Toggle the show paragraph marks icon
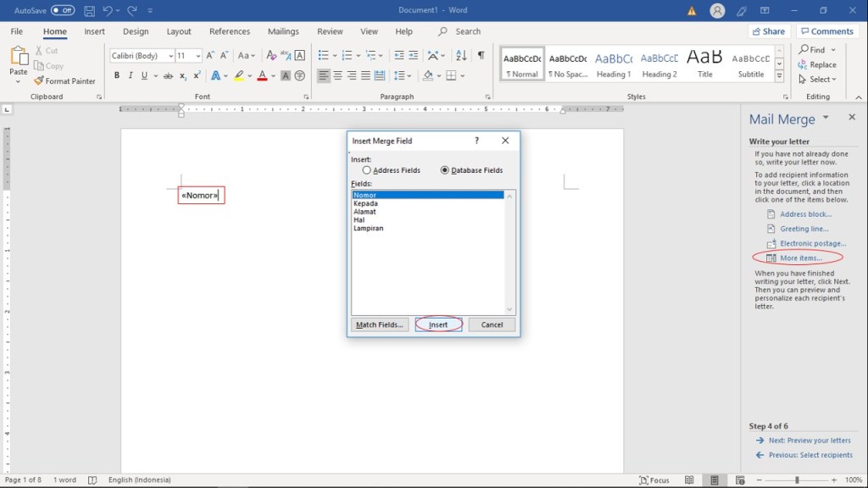Image resolution: width=868 pixels, height=488 pixels. [481, 55]
